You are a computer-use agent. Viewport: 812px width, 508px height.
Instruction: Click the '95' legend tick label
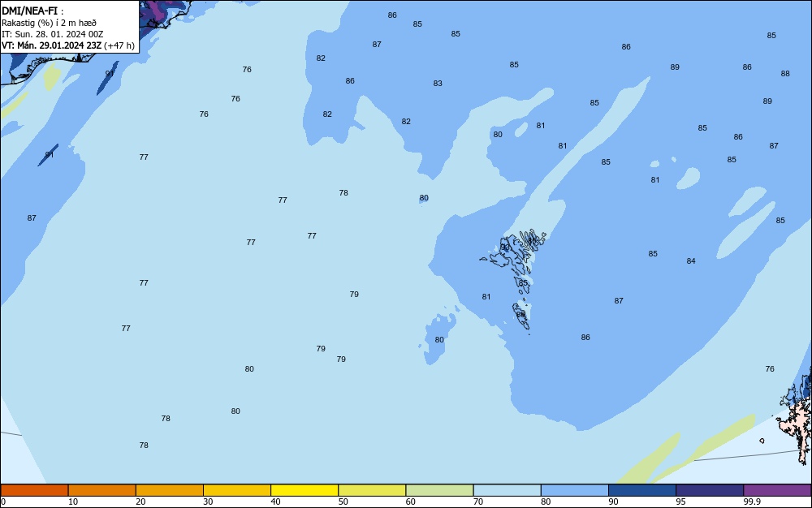681,502
